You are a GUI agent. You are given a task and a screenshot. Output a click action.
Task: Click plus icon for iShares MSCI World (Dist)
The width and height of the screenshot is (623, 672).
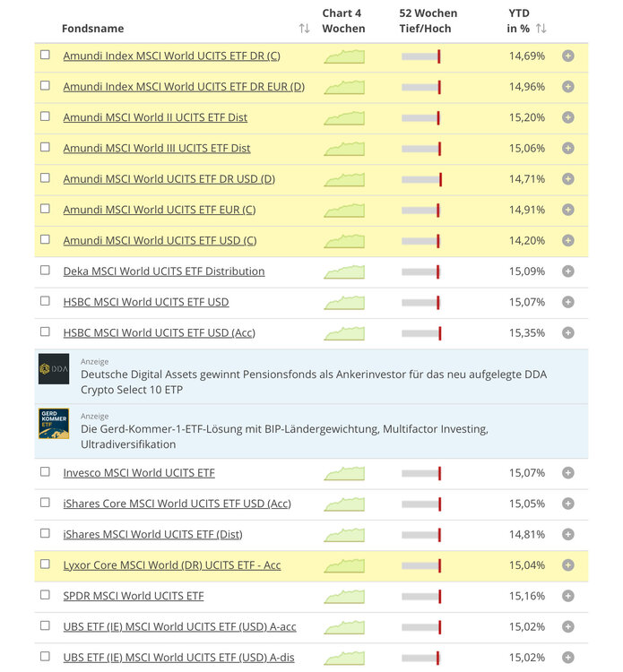(x=567, y=534)
